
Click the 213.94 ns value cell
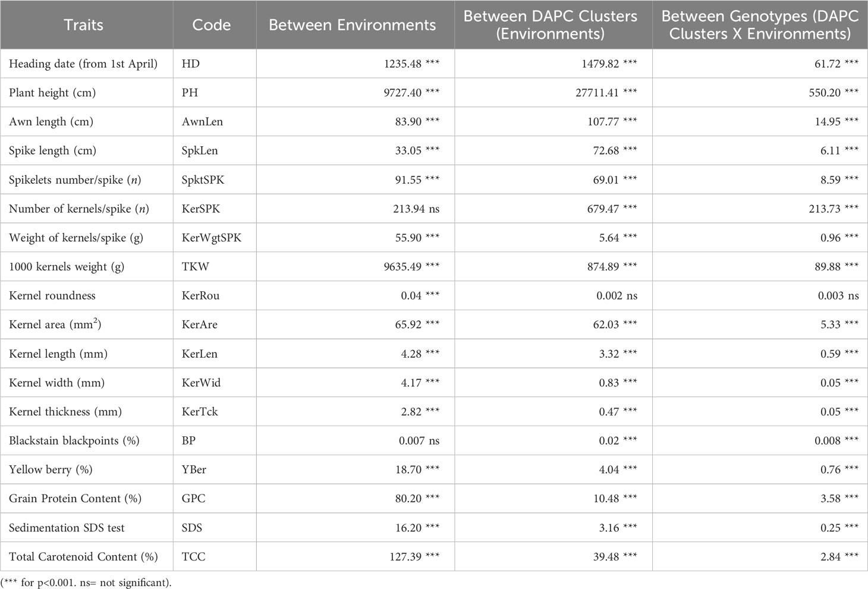411,209
